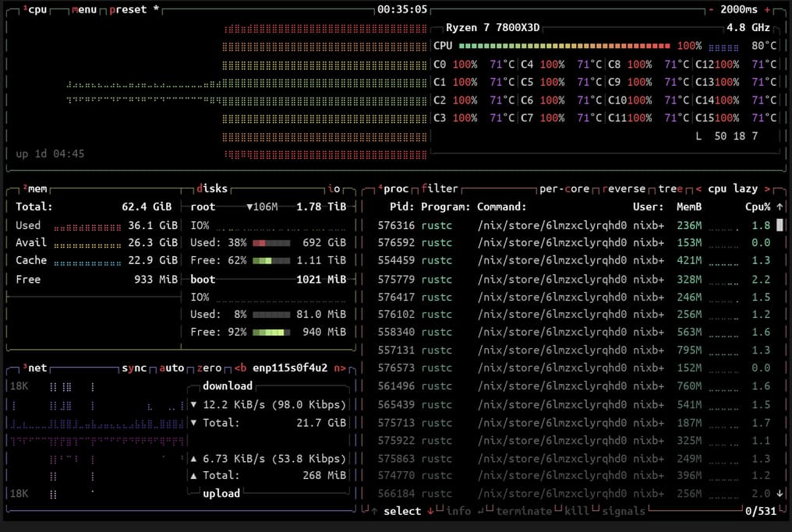Switch to next network interface with n>
This screenshot has height=532, width=792.
click(x=340, y=368)
